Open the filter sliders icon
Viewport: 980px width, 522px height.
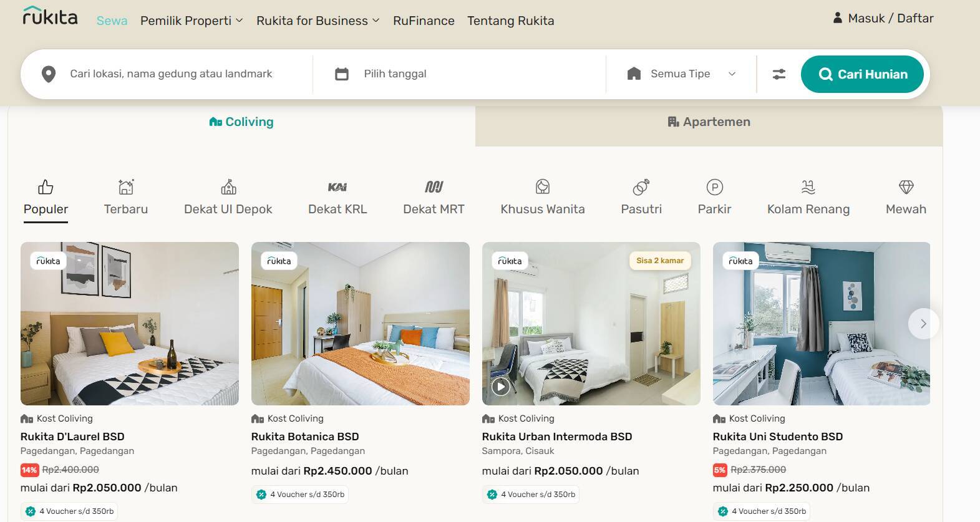[779, 74]
